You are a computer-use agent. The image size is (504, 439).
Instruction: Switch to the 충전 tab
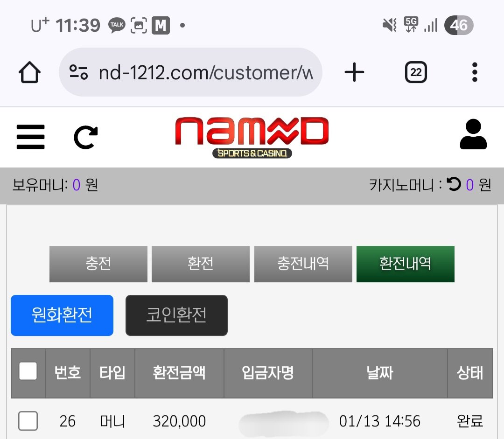[x=98, y=264]
